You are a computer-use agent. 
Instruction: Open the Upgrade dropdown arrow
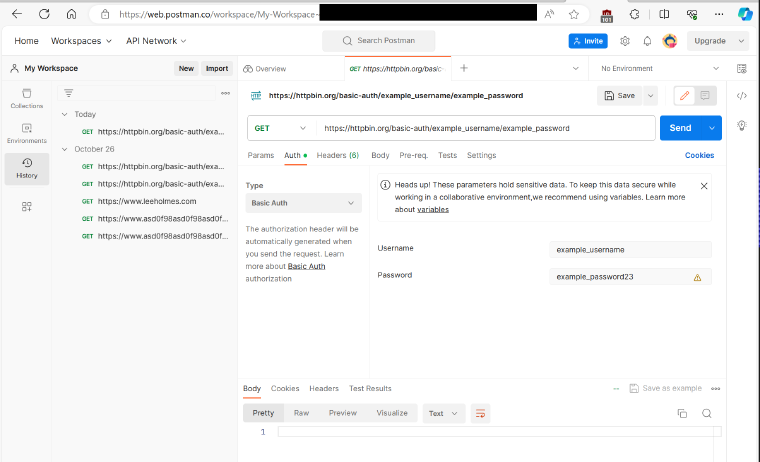click(741, 41)
